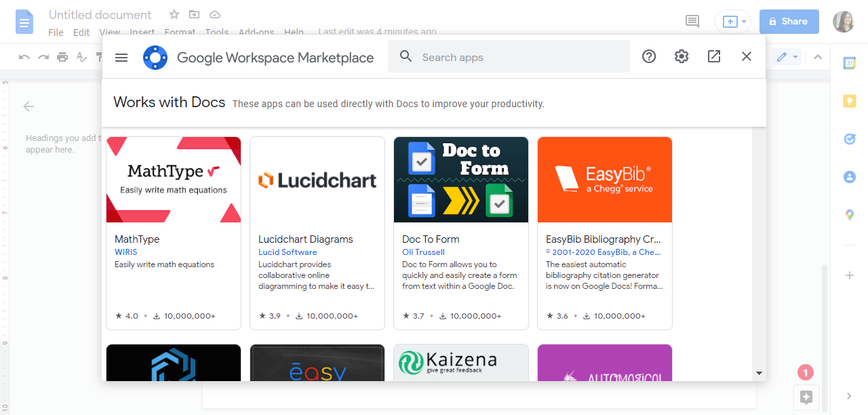Click the EasyBib Bibliography title
868x415 pixels.
(x=603, y=239)
